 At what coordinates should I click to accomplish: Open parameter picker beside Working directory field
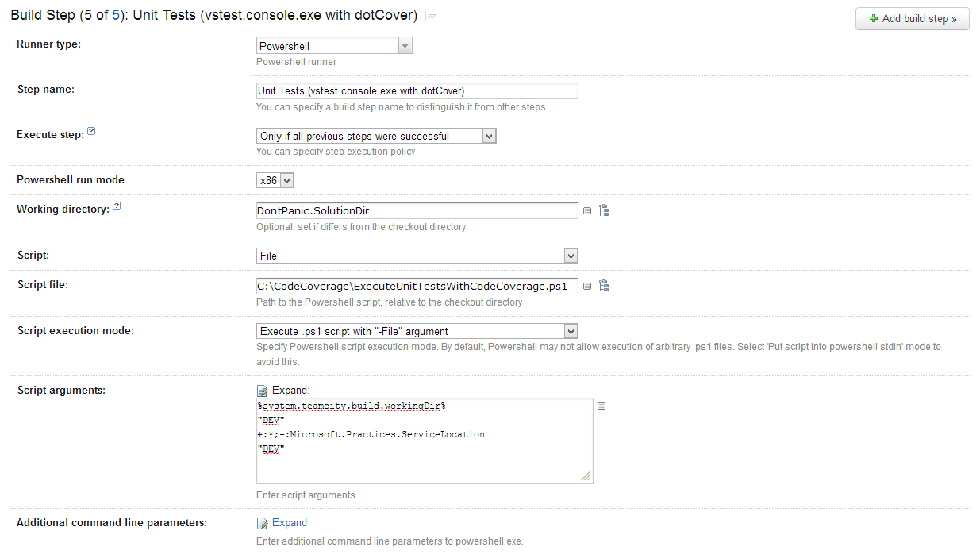(x=587, y=211)
